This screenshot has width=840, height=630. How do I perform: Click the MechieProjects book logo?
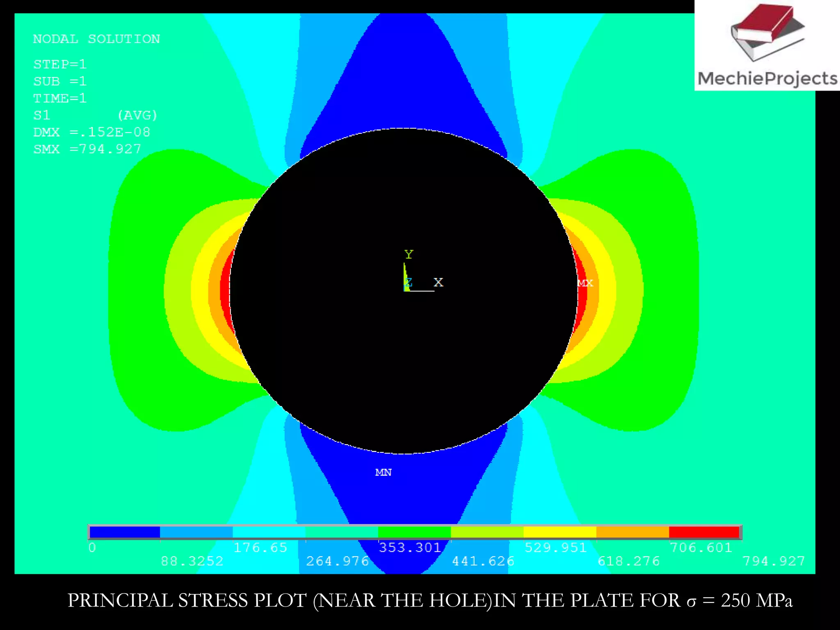point(767,33)
